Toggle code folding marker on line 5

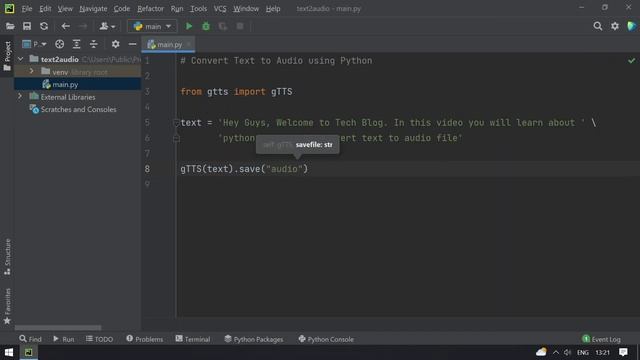click(x=176, y=122)
